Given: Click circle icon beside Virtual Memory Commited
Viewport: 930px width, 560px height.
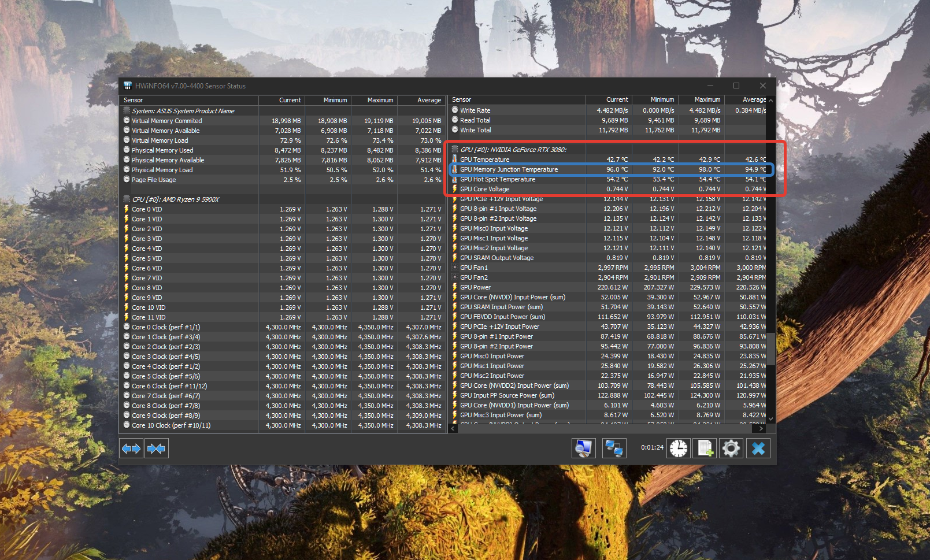Looking at the screenshot, I should pos(127,121).
